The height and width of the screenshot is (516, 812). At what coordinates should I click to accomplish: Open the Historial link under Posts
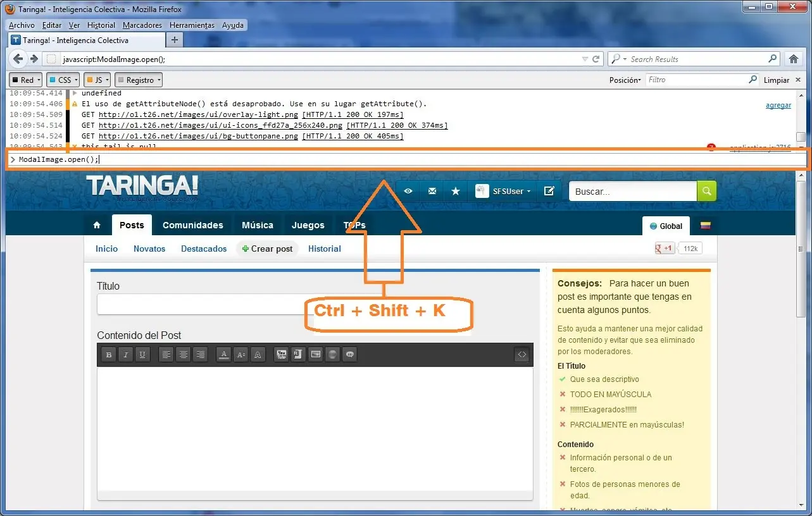click(325, 249)
